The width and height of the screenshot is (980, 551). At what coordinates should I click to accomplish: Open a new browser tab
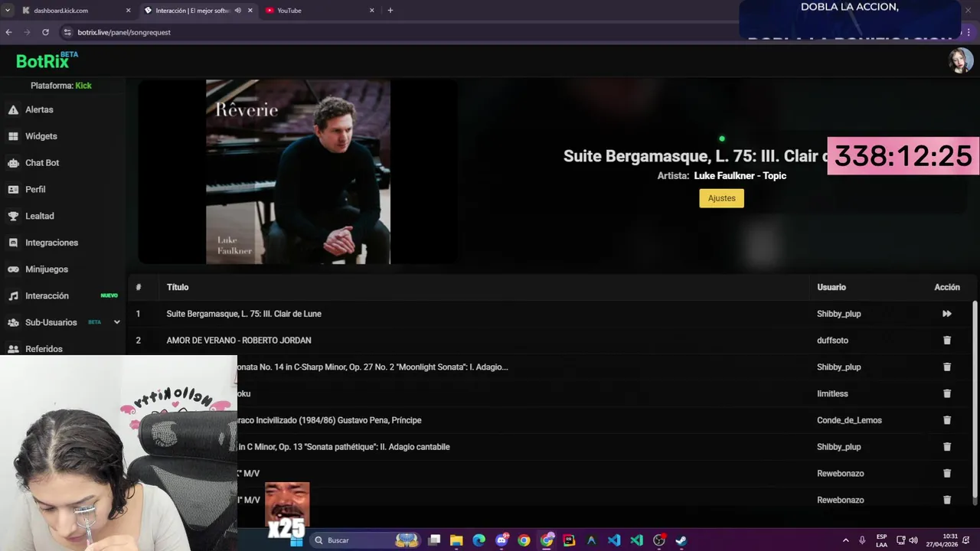click(390, 11)
